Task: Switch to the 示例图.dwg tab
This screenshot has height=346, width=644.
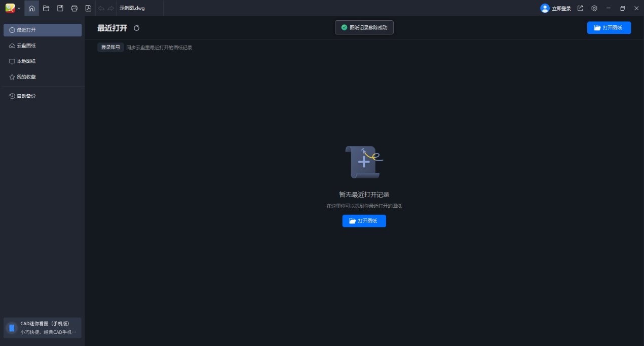Action: (132, 8)
